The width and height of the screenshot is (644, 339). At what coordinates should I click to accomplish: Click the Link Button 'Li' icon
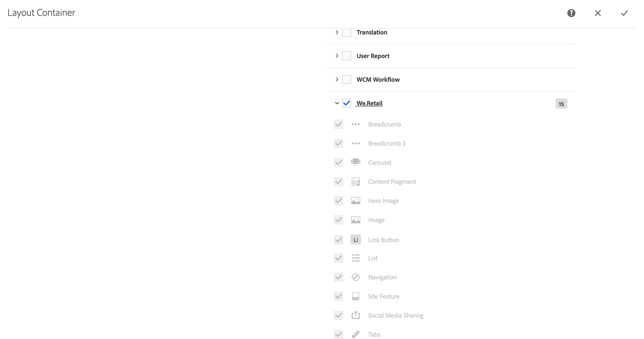(x=355, y=240)
